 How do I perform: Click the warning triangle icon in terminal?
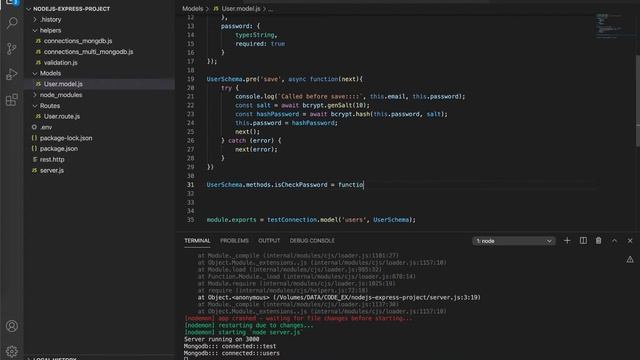(x=630, y=259)
